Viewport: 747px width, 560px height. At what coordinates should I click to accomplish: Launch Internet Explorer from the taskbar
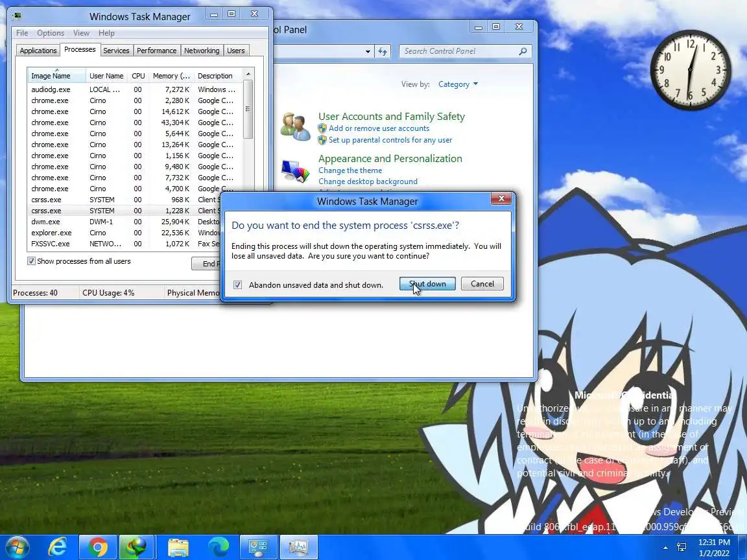coord(58,547)
